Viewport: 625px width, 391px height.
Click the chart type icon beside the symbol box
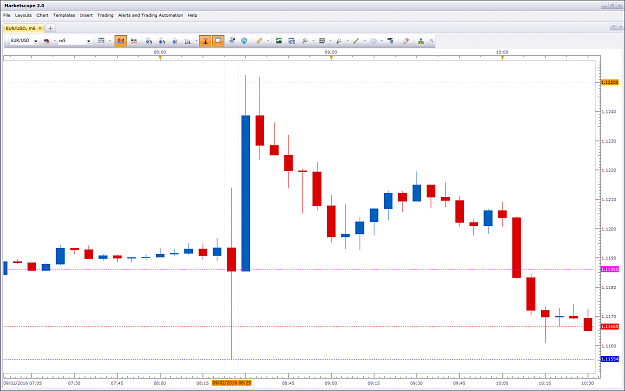46,41
